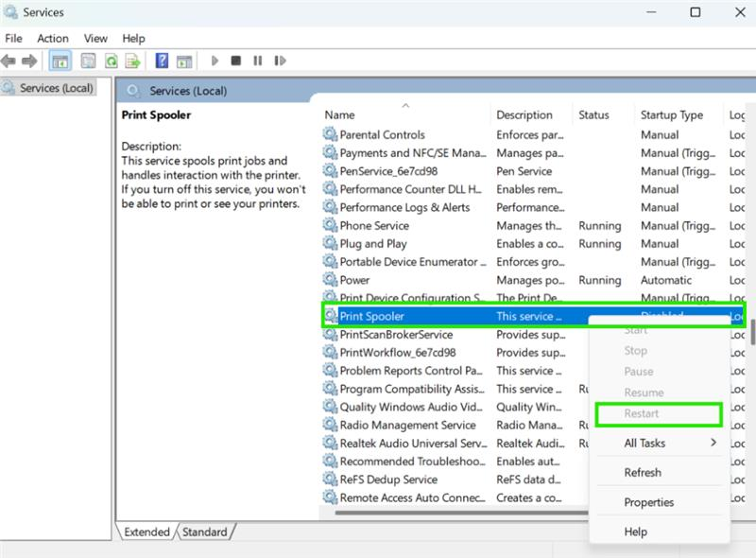Click the gear icon beside ReFS Dedup Service
Viewport: 756px width, 558px height.
[x=330, y=479]
